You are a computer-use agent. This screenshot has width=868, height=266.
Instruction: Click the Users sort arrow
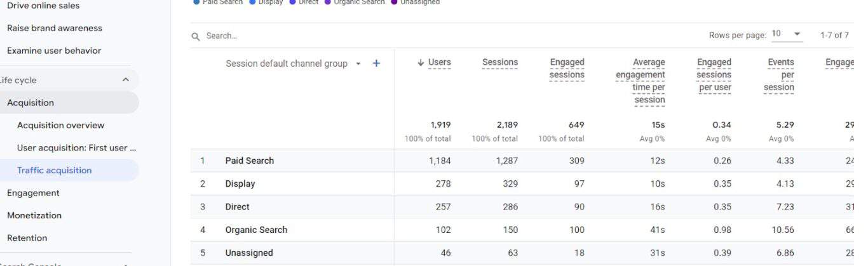(x=421, y=62)
